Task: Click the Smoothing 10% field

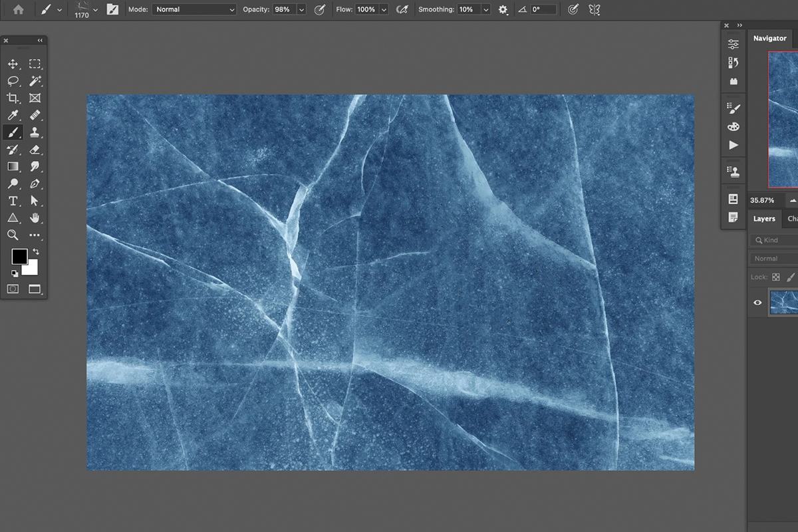Action: tap(469, 10)
